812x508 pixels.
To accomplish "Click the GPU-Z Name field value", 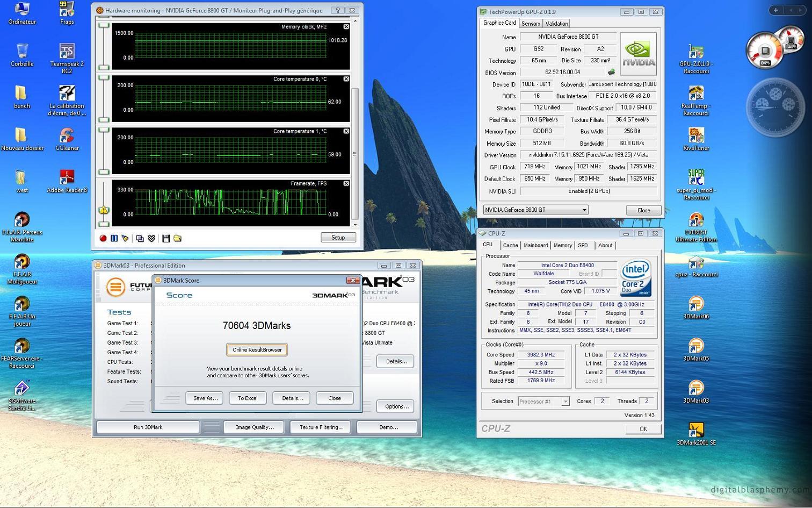I will click(x=568, y=37).
